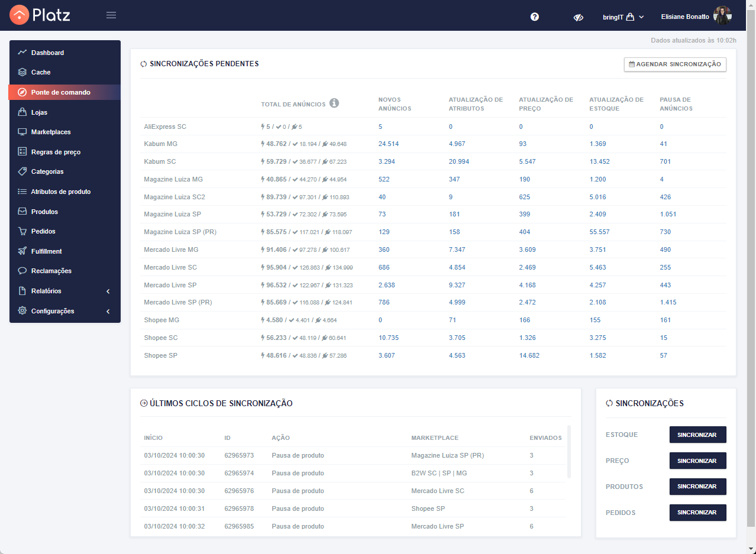Click Elisiane Bonatto's profile avatar

tap(722, 16)
